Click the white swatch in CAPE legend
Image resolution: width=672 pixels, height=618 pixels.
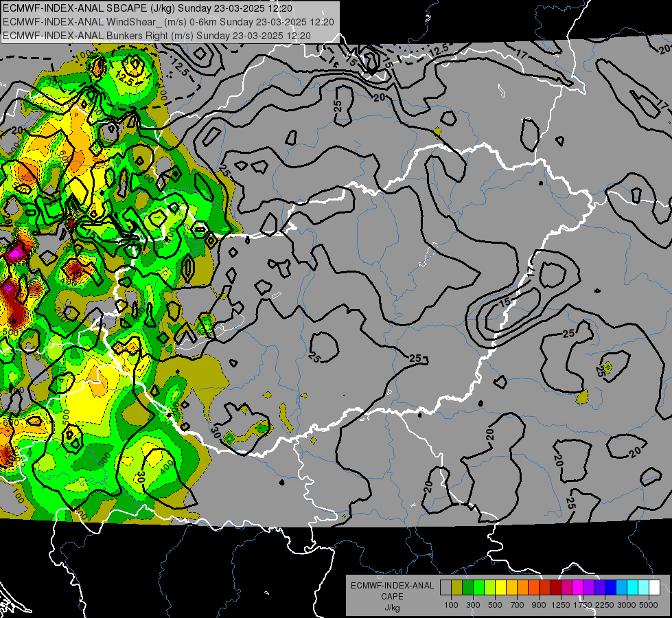point(655,587)
